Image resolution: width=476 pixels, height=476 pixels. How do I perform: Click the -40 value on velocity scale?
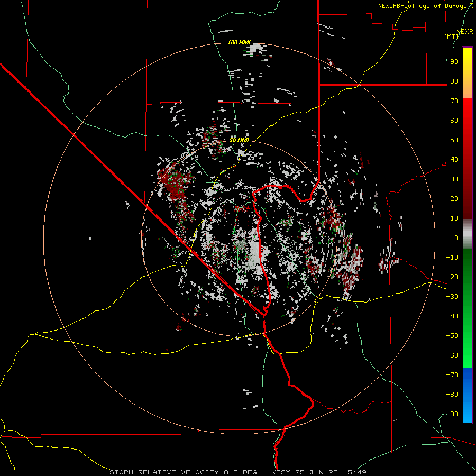pos(452,316)
